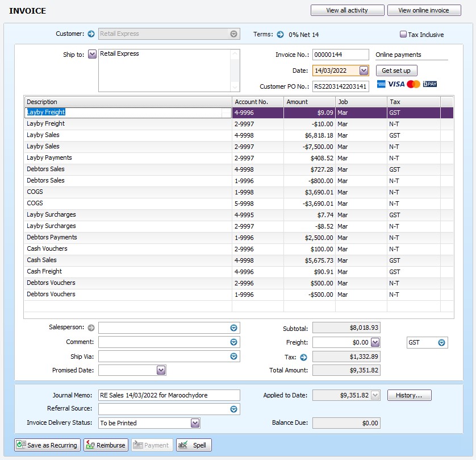Viewport: 476px width, 460px height.
Task: Open the Date calendar dropdown
Action: (364, 71)
